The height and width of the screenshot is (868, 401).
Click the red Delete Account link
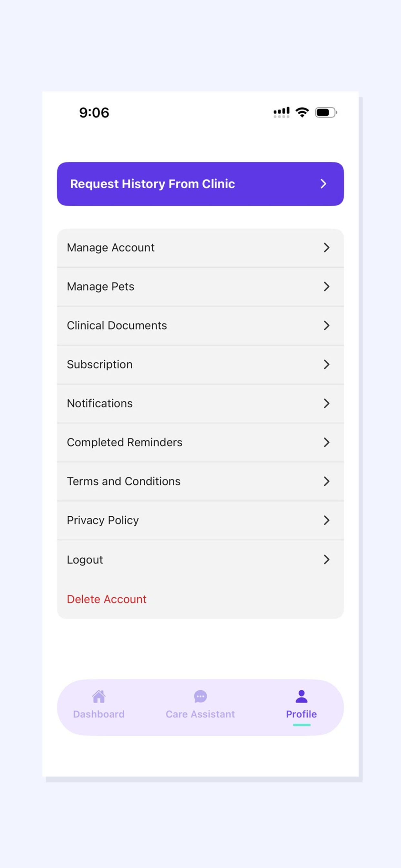(x=107, y=599)
